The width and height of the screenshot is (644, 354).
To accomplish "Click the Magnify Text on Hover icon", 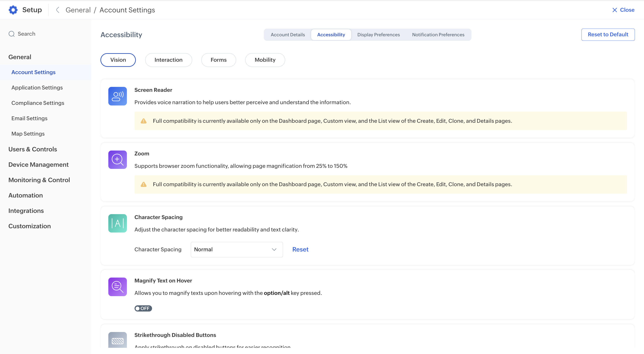I will click(117, 287).
